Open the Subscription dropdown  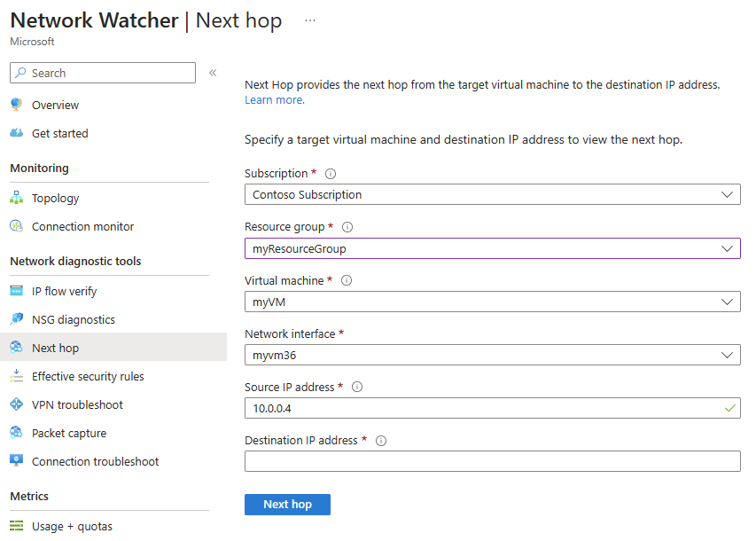pyautogui.click(x=493, y=194)
